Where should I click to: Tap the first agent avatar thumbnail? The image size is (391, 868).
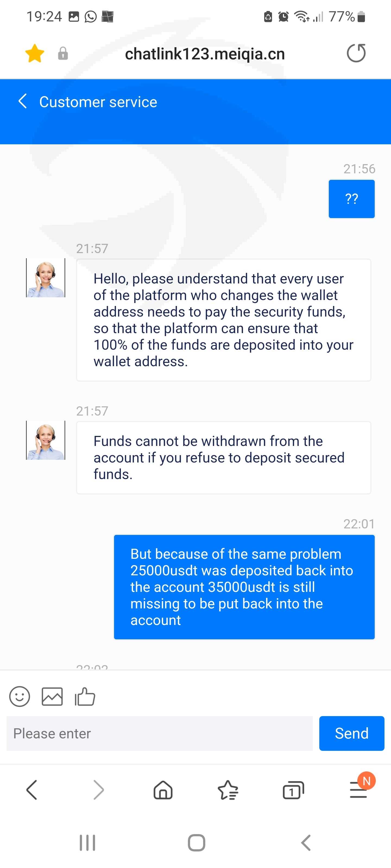46,278
